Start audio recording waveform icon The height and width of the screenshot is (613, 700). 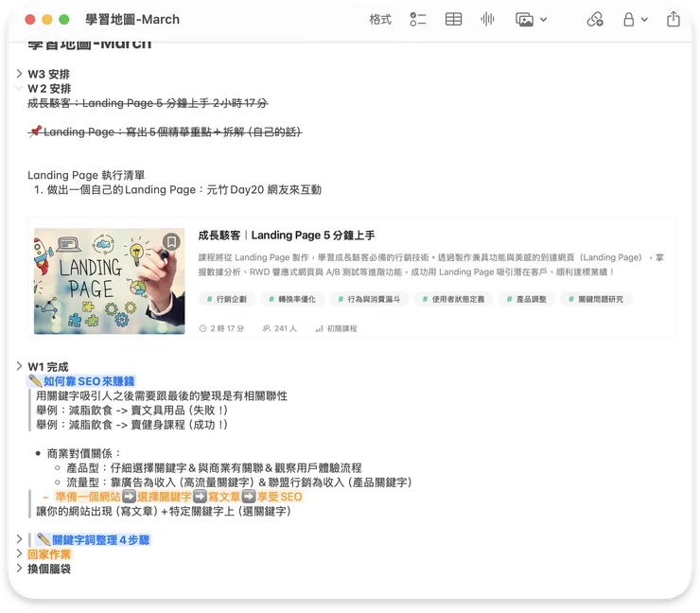point(487,20)
